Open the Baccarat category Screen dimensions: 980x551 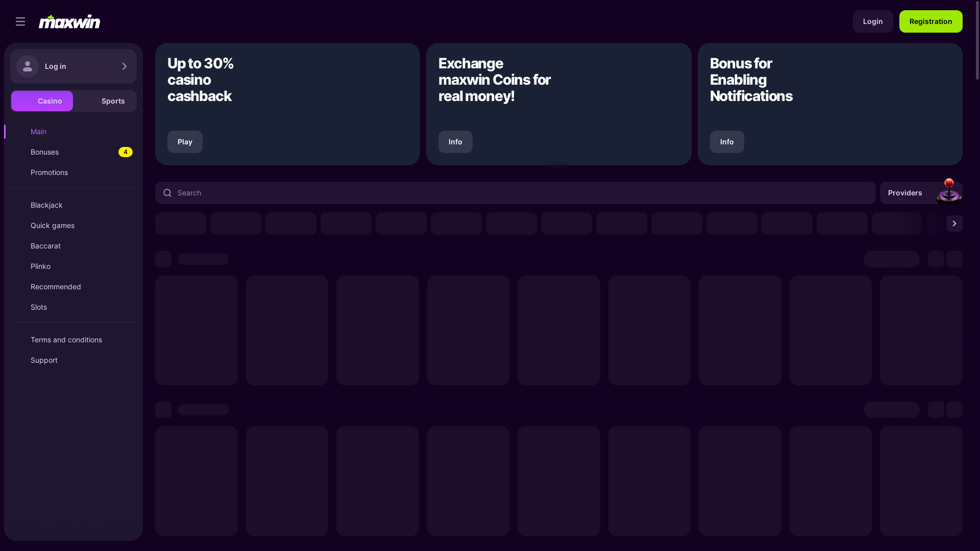click(x=73, y=246)
